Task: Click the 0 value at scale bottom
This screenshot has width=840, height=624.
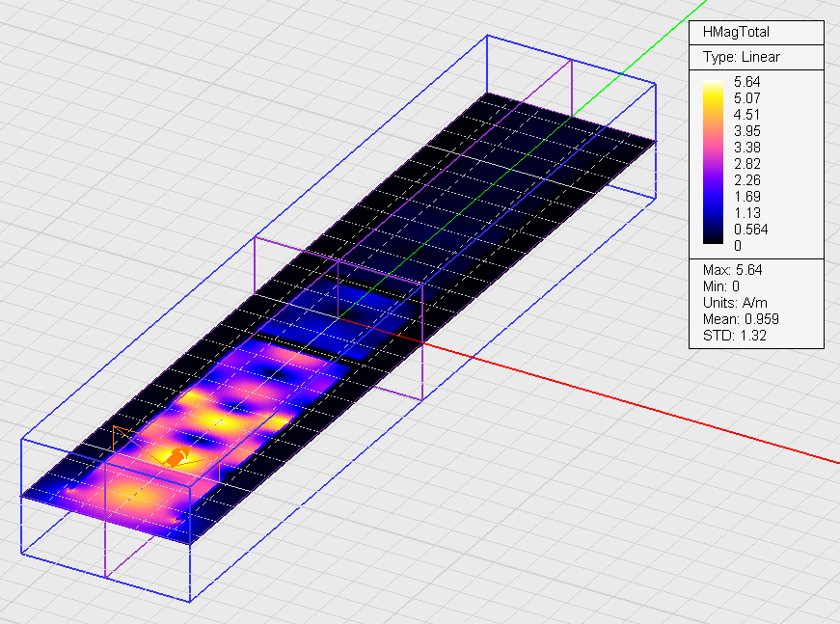Action: pos(738,246)
